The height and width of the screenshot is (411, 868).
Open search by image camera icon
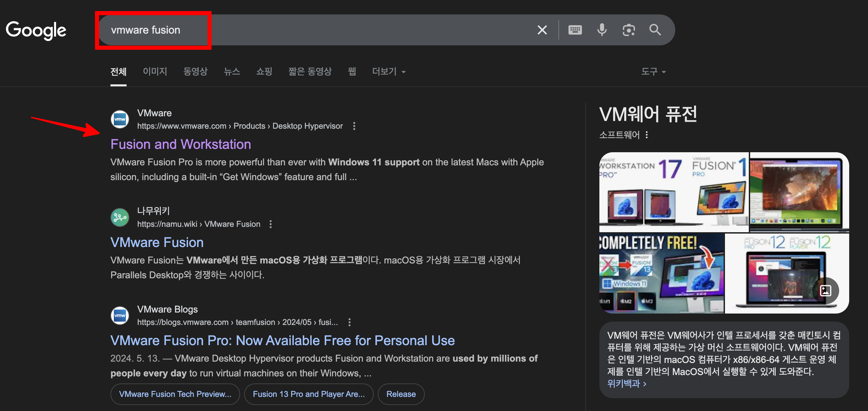629,30
